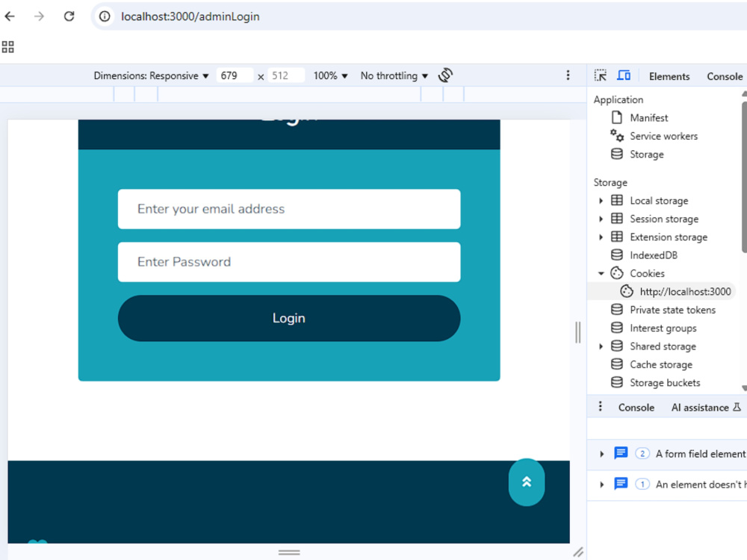Select the Manifest tree entry
The width and height of the screenshot is (747, 560).
648,118
